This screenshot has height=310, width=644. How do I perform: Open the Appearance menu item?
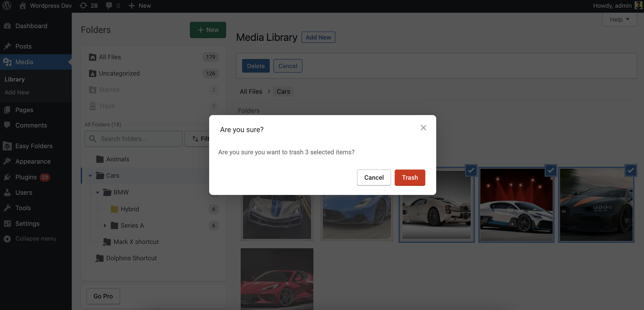(36, 161)
